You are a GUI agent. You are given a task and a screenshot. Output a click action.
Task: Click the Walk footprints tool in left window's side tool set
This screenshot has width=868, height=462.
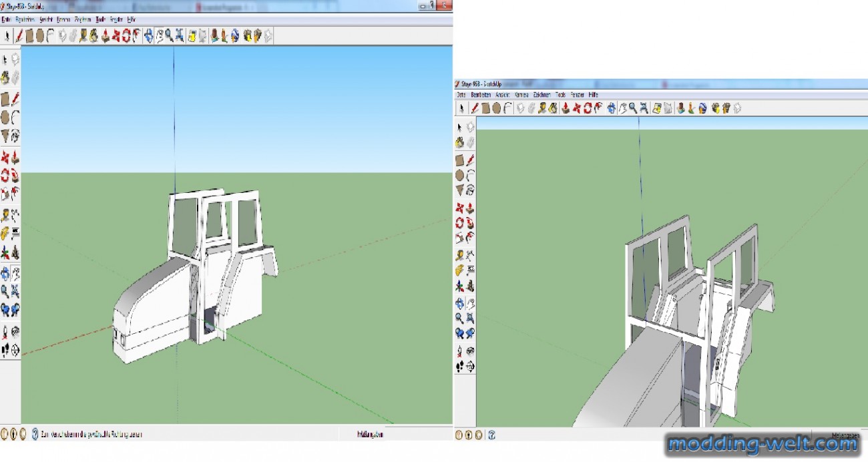pyautogui.click(x=5, y=349)
